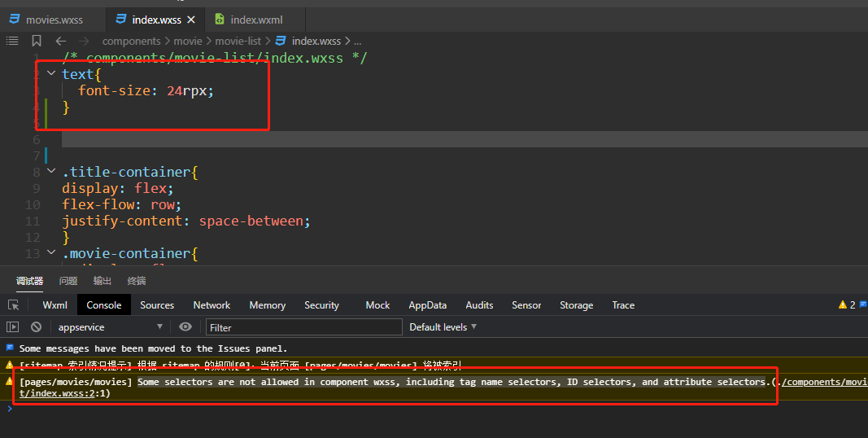Click the blue info icon beside Issues message
The width and height of the screenshot is (868, 438).
tap(10, 348)
